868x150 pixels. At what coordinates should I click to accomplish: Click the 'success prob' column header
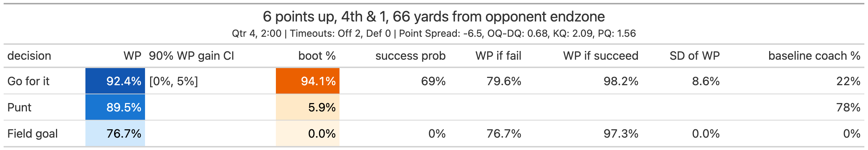[410, 56]
